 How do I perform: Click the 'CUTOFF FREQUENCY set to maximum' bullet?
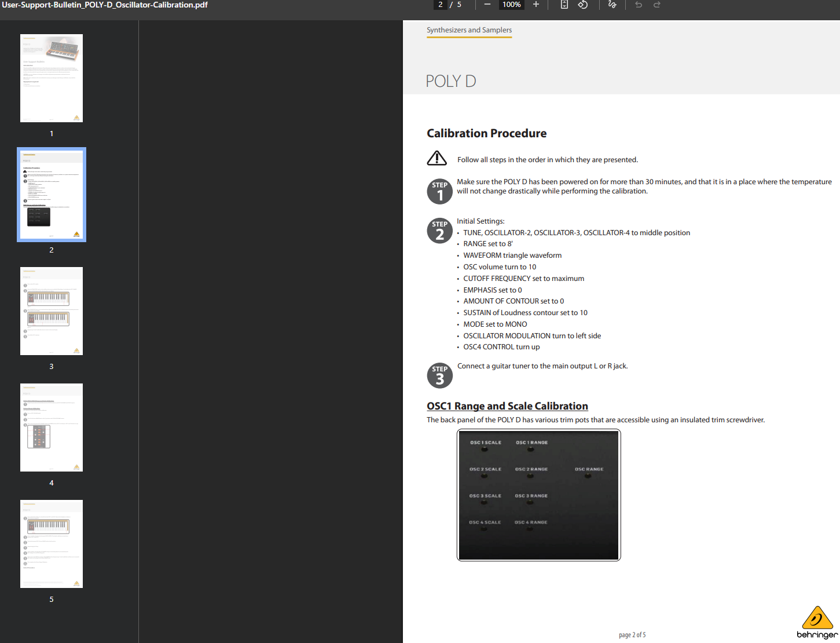coord(524,279)
